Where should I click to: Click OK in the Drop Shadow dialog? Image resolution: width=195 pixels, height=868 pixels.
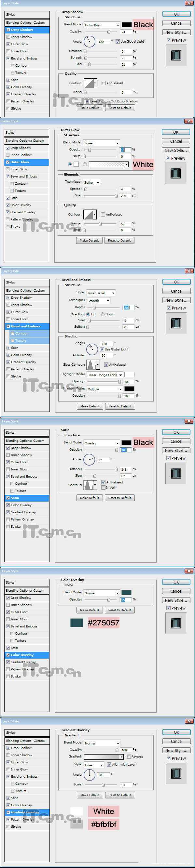point(176,14)
